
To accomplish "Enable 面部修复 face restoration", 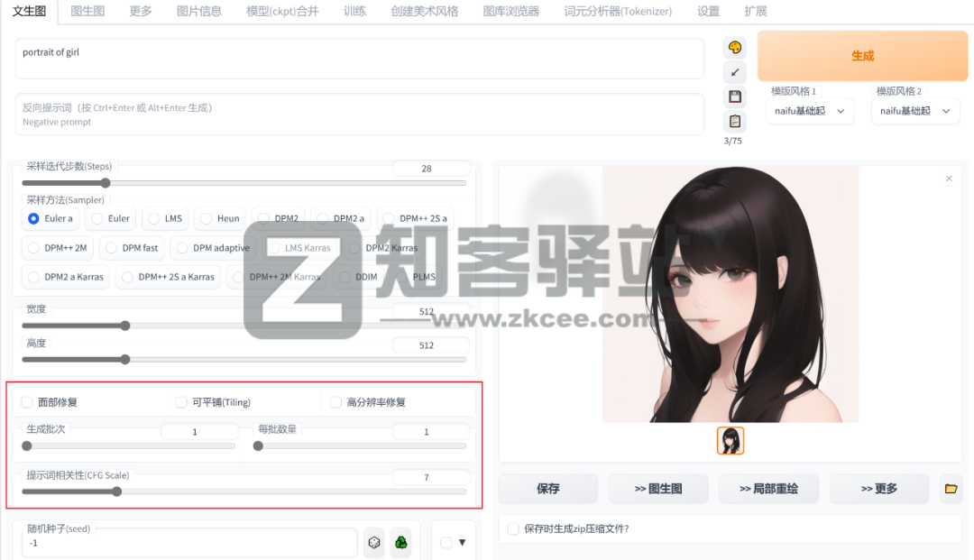I will click(26, 401).
